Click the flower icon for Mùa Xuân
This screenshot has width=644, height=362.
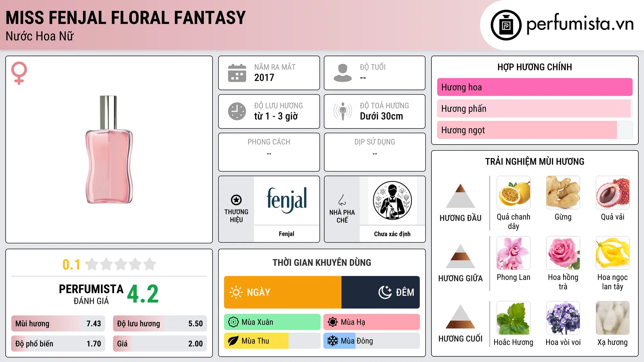point(233,322)
